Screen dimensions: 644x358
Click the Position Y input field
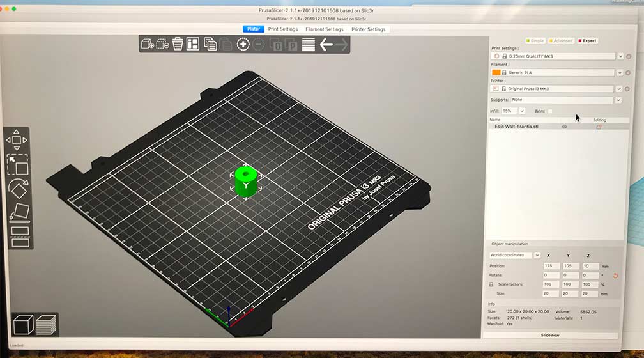(x=571, y=266)
